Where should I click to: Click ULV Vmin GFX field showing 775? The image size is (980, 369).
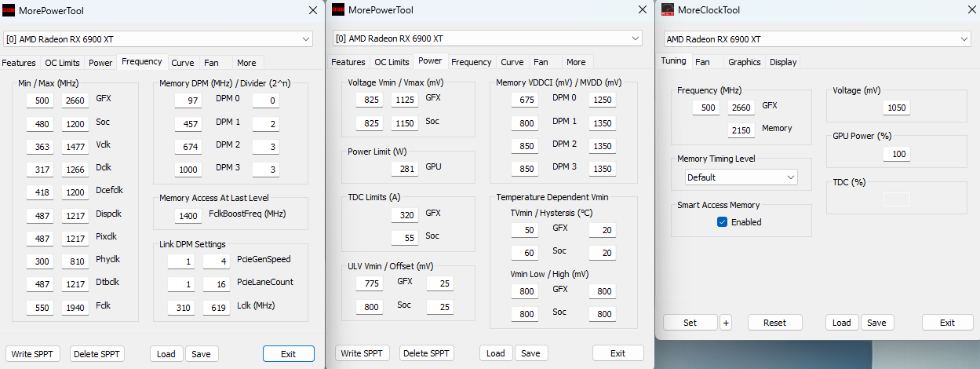pyautogui.click(x=369, y=283)
